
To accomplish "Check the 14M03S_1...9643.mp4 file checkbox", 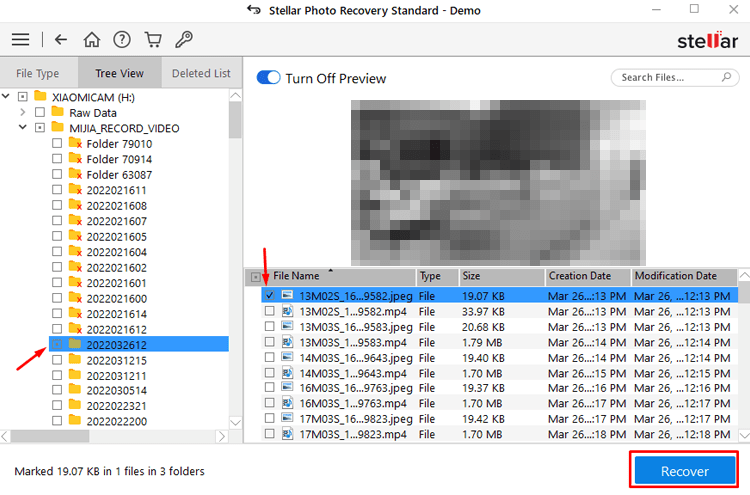I will [x=269, y=373].
